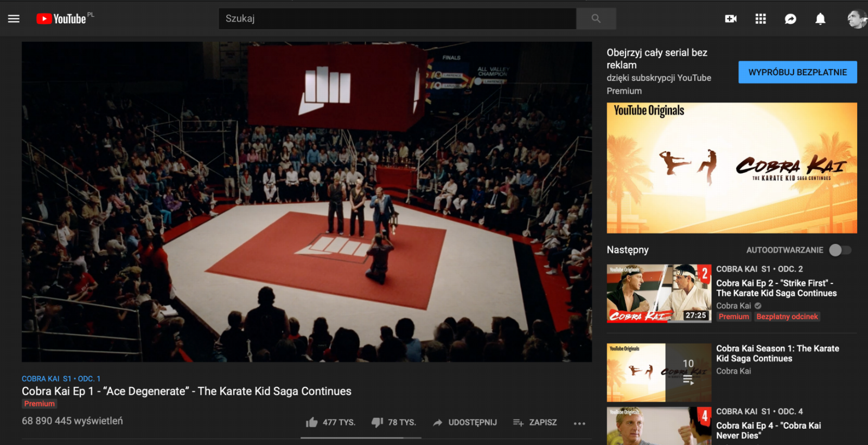This screenshot has width=868, height=445.
Task: Open the create video camera icon
Action: click(x=731, y=19)
